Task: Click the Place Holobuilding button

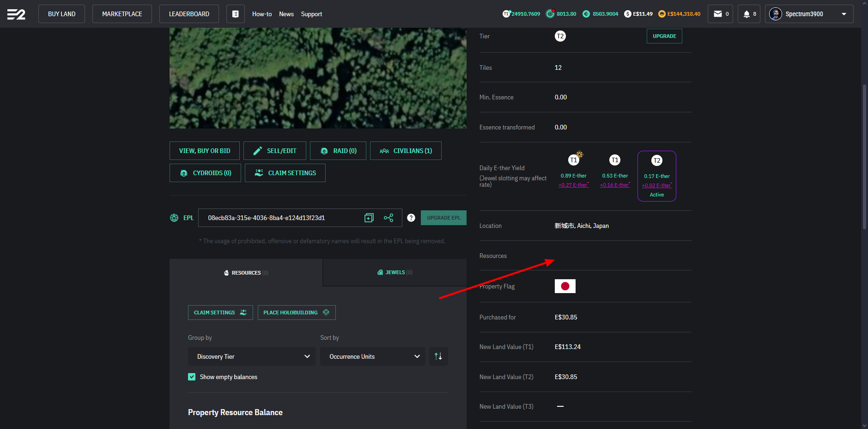Action: (296, 313)
